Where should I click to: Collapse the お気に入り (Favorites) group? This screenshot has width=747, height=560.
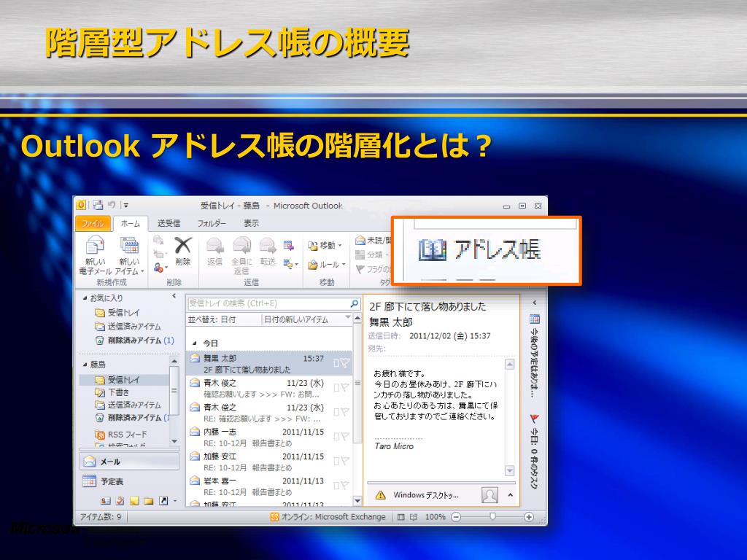coord(85,298)
